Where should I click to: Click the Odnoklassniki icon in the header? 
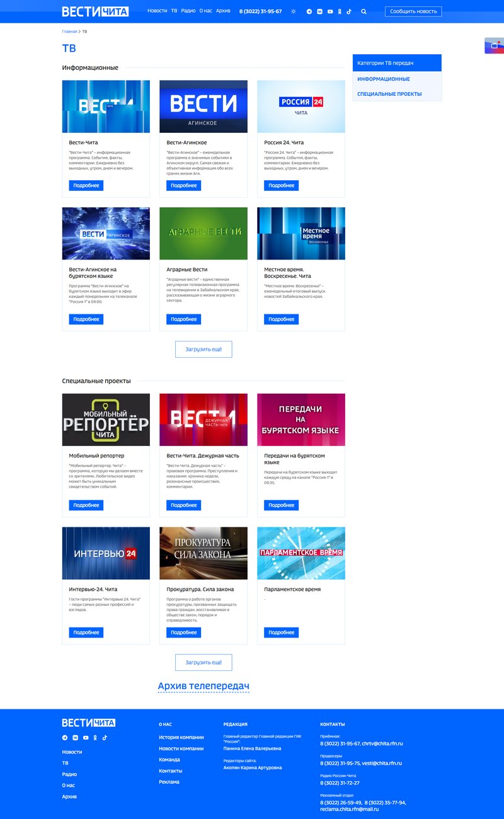[x=340, y=11]
